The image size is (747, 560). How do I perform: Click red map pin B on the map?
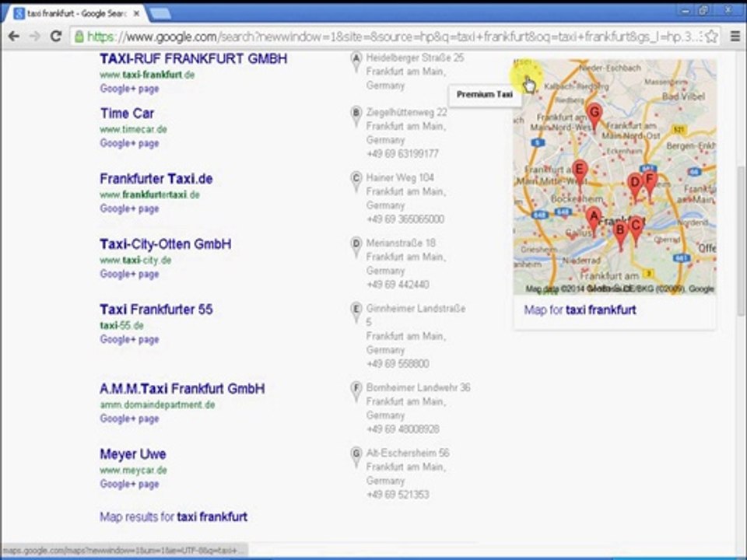click(620, 233)
